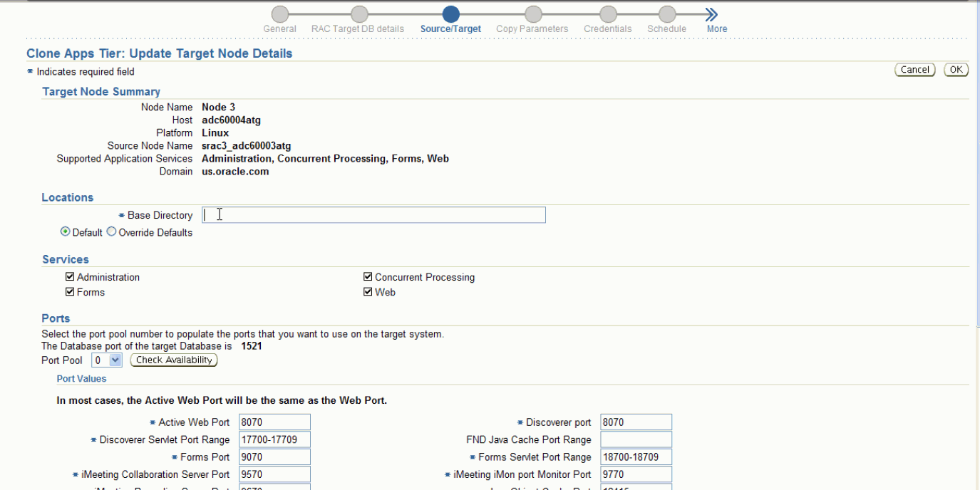Go to Credentials step label
This screenshot has height=490, width=980.
(608, 29)
